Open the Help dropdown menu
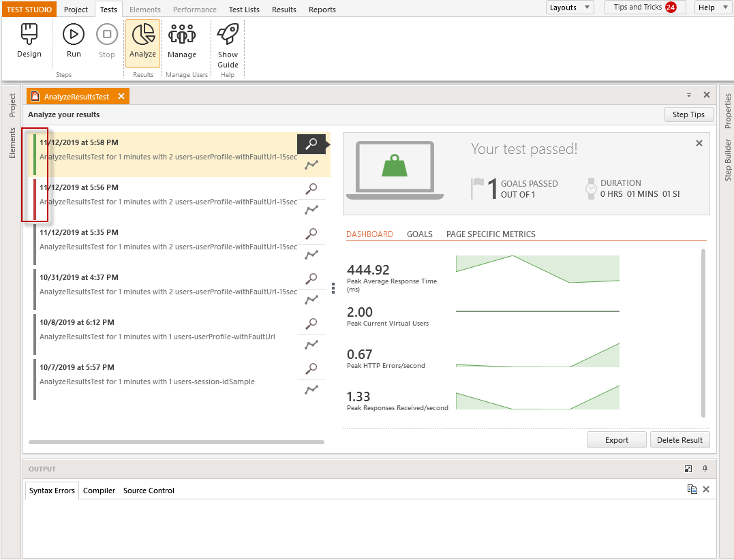Image resolution: width=734 pixels, height=560 pixels. (x=713, y=7)
